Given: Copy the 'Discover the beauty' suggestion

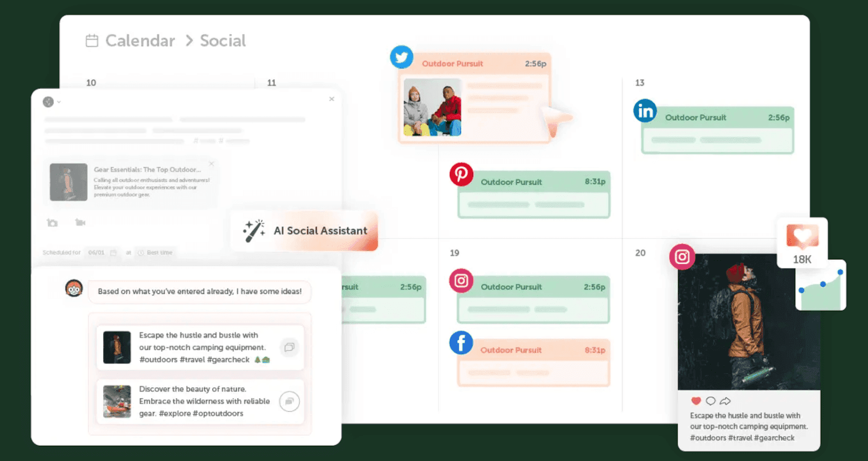Looking at the screenshot, I should tap(289, 401).
